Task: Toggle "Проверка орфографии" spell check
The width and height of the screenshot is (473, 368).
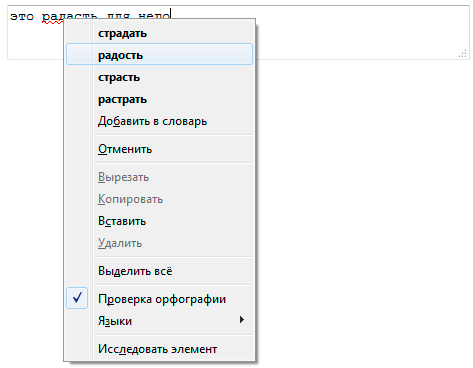Action: [159, 299]
